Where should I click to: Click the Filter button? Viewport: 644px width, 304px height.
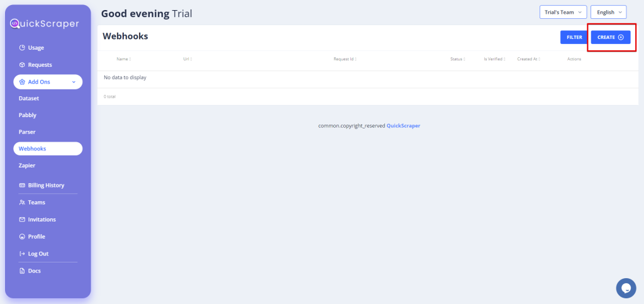click(574, 37)
